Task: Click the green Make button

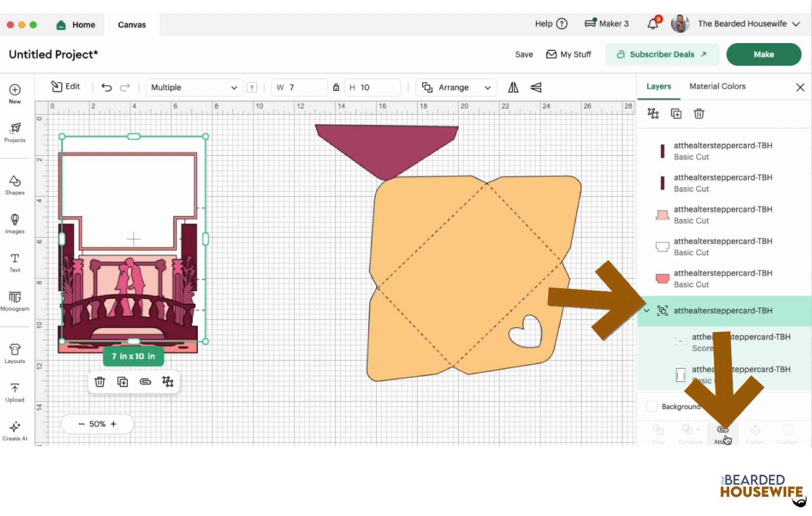Action: tap(763, 54)
